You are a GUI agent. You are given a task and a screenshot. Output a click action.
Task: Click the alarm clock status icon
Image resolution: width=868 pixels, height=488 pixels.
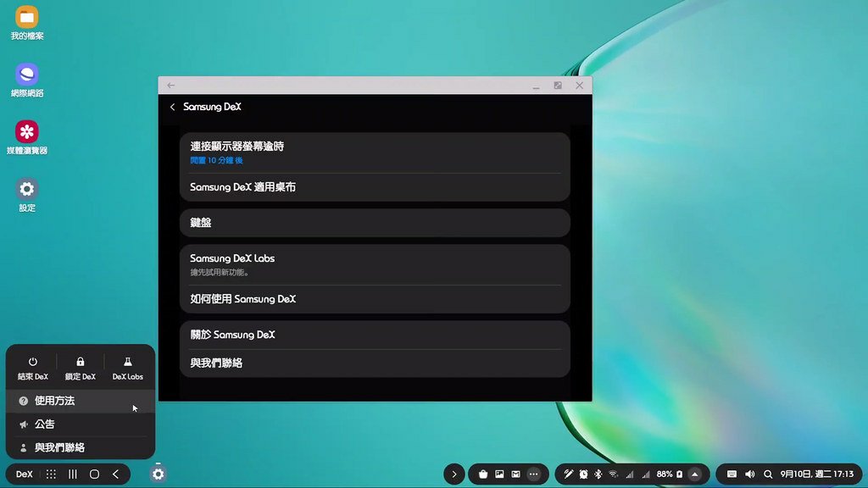[x=583, y=474]
